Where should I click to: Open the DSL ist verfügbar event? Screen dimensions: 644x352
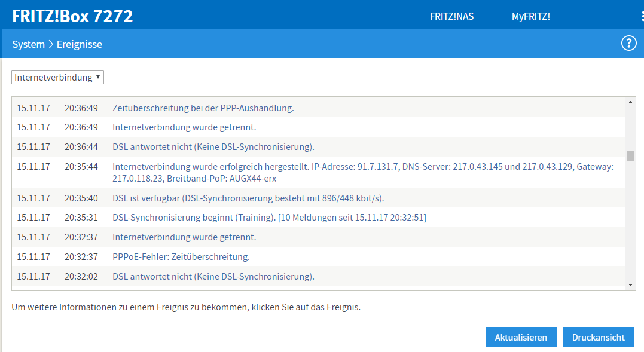click(248, 198)
